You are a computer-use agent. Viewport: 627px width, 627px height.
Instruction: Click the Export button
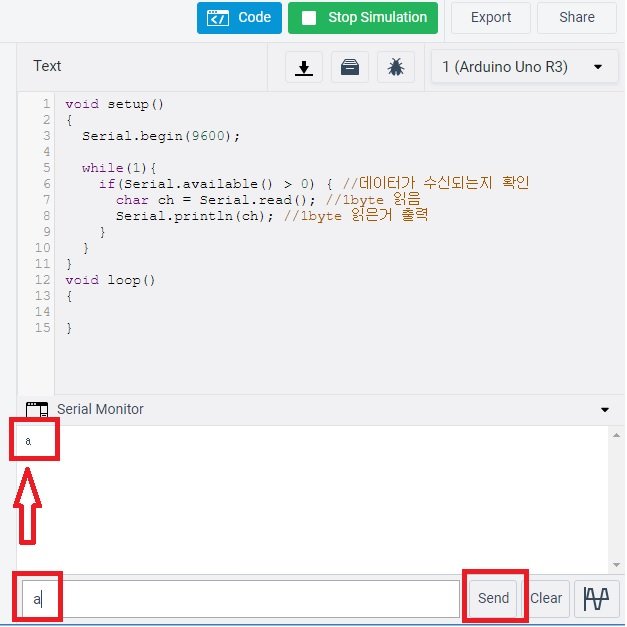point(491,18)
